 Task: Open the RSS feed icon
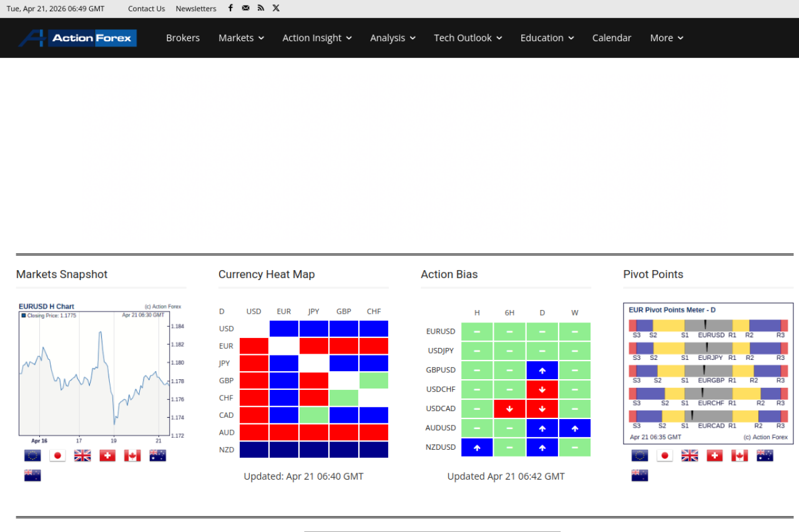(x=261, y=8)
